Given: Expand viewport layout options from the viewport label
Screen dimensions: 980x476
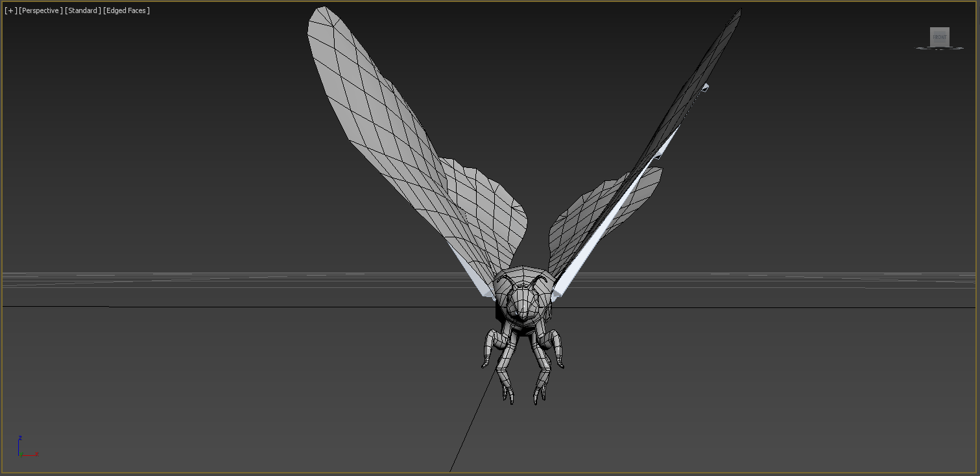Looking at the screenshot, I should tap(10, 10).
